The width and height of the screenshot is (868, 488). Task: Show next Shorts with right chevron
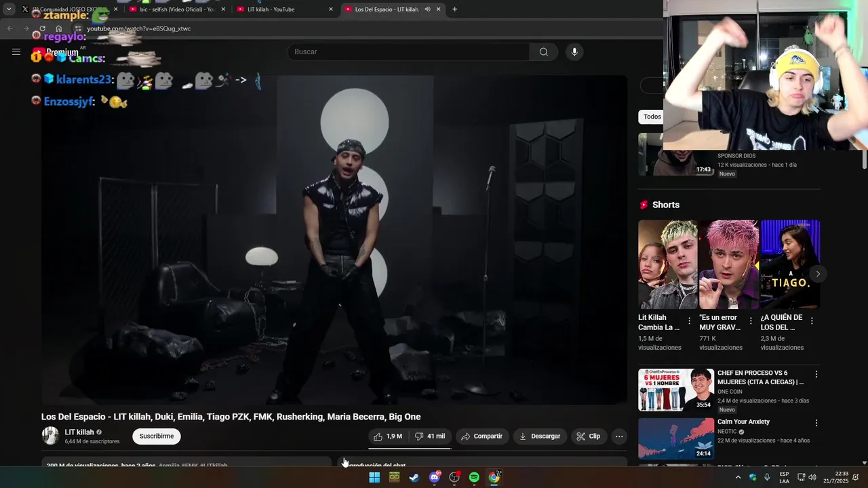coord(818,274)
